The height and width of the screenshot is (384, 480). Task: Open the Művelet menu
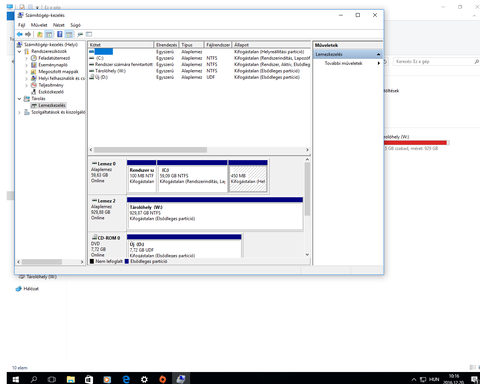click(39, 25)
